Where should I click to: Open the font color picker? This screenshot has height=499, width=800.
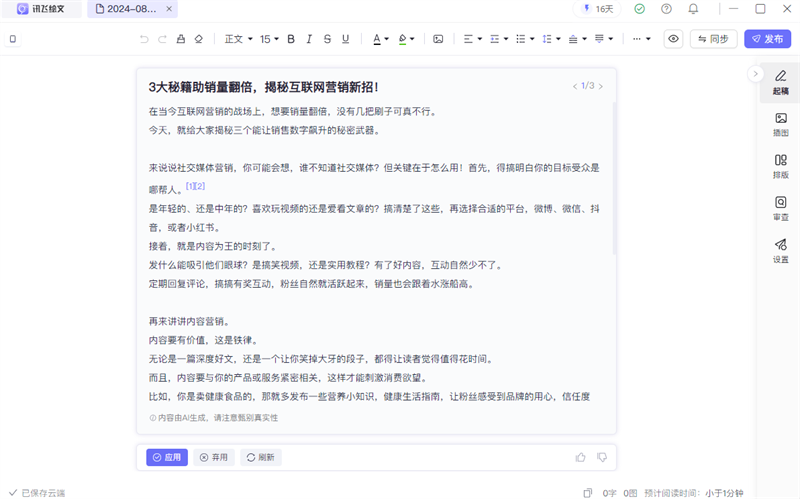coord(381,40)
